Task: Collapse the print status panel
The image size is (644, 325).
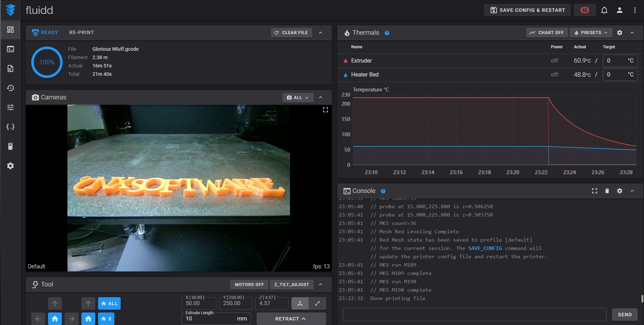Action: point(321,33)
